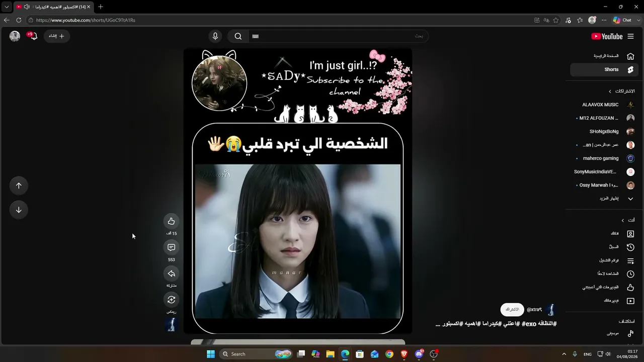Click the Edge translate page icon
Viewport: 644px width, 362px height.
pyautogui.click(x=546, y=20)
